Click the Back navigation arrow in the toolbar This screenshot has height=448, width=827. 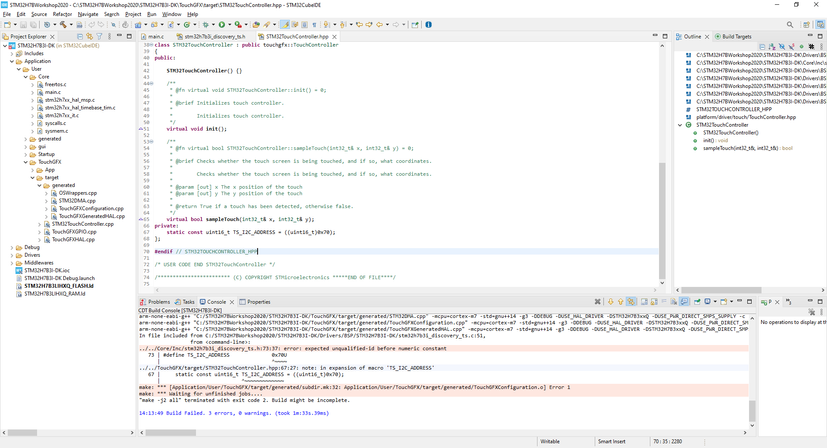(x=379, y=25)
